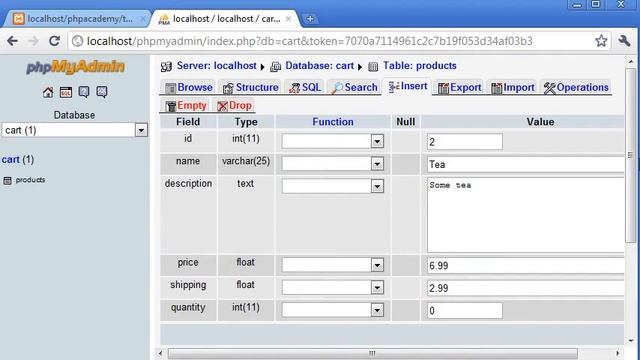Click the scroll down arrow

631,341
